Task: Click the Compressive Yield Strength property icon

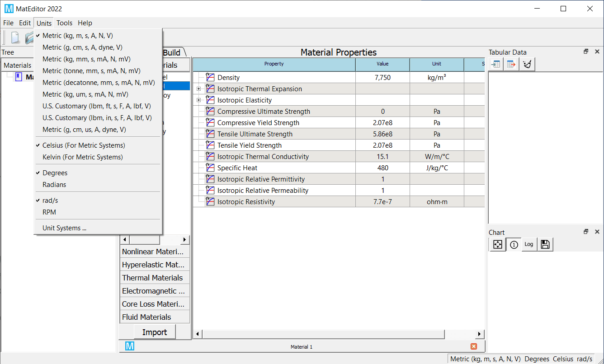Action: pyautogui.click(x=210, y=122)
